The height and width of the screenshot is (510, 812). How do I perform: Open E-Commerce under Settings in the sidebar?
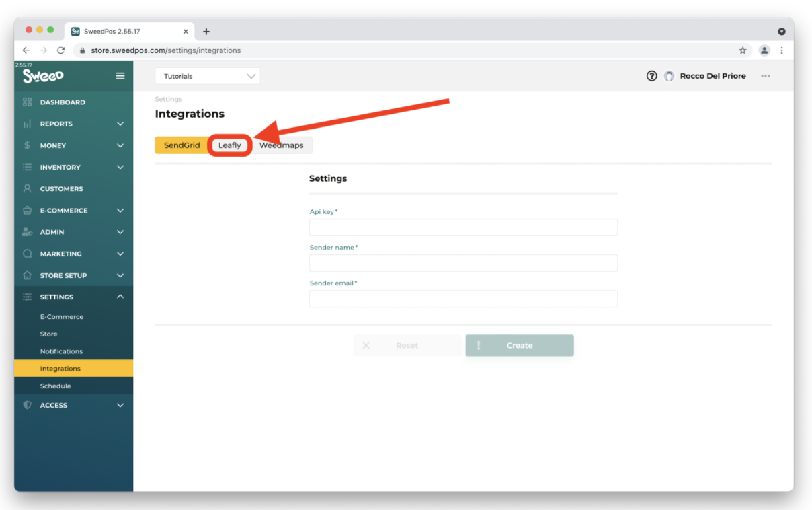(x=62, y=316)
